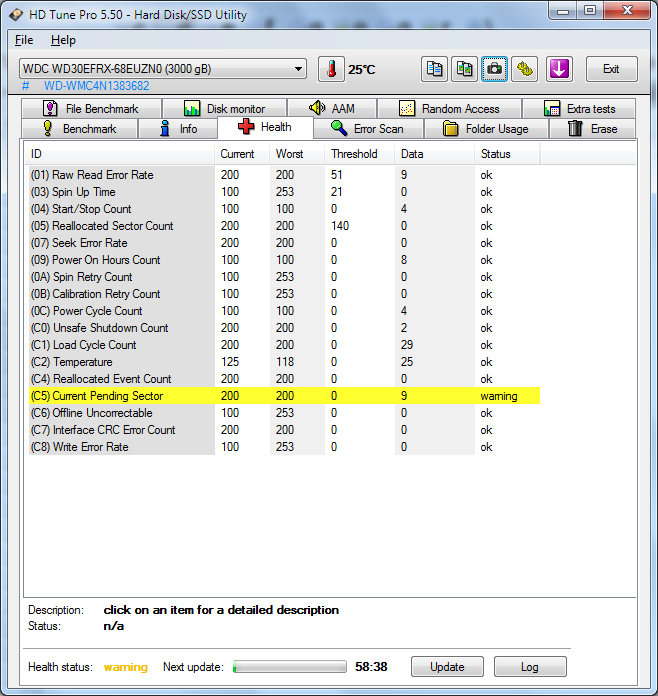658x696 pixels.
Task: Switch to the File Benchmark tab
Action: point(91,109)
